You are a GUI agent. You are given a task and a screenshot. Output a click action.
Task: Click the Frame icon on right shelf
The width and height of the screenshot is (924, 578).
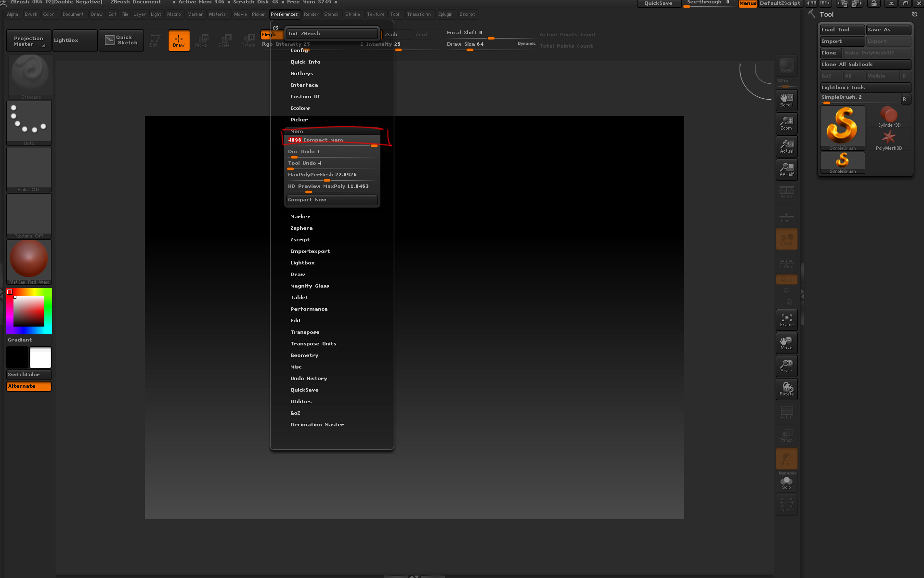(786, 320)
